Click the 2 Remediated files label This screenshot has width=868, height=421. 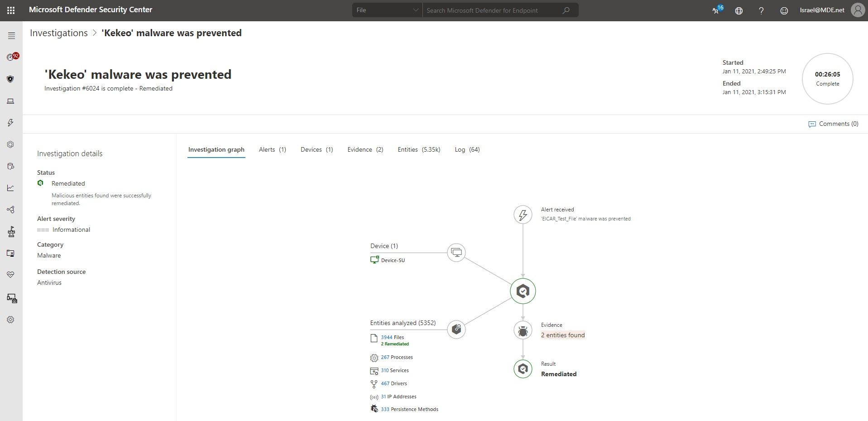pos(395,344)
